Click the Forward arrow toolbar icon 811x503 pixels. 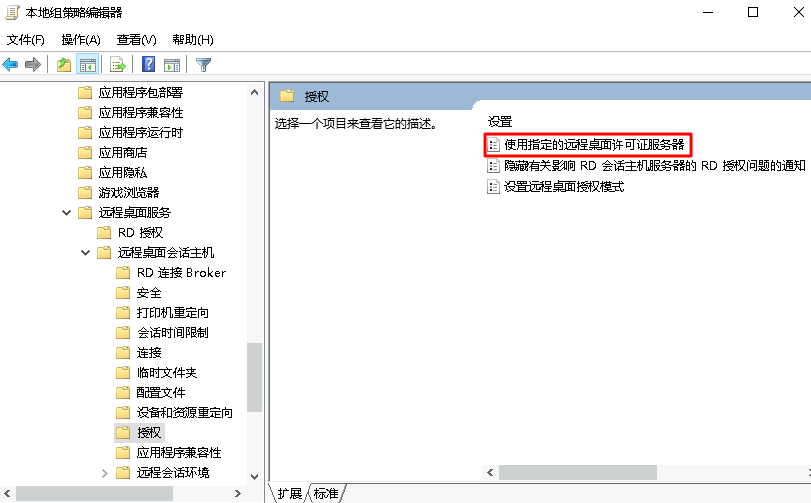[x=33, y=65]
